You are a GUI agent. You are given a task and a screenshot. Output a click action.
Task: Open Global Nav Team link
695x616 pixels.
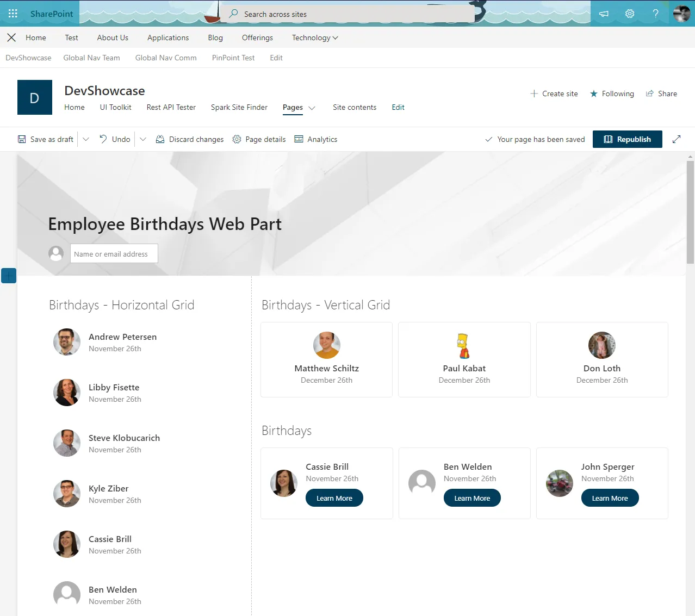(91, 58)
